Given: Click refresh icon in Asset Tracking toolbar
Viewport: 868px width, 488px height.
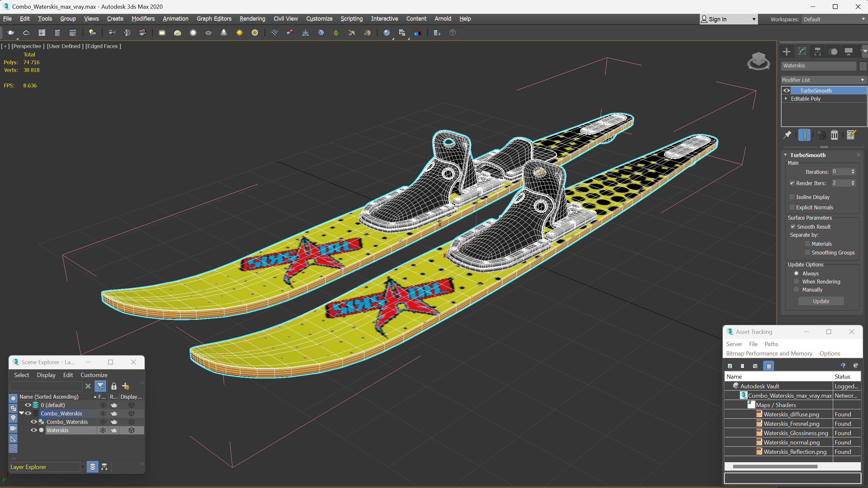Looking at the screenshot, I should pos(730,366).
